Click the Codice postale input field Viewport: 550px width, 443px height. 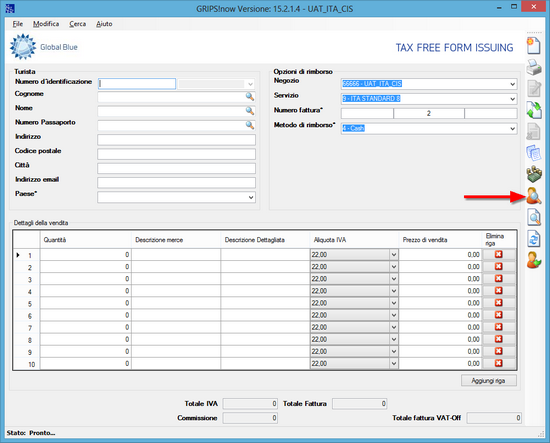coord(176,154)
